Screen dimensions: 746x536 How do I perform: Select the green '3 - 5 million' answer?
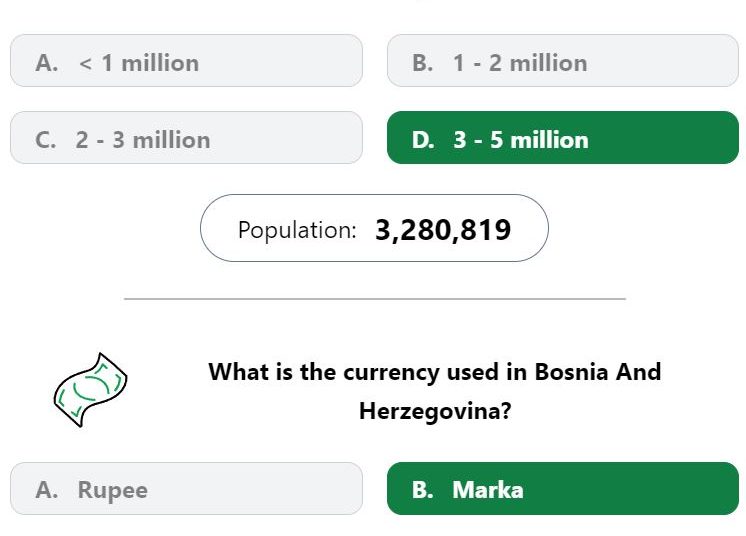pyautogui.click(x=563, y=137)
